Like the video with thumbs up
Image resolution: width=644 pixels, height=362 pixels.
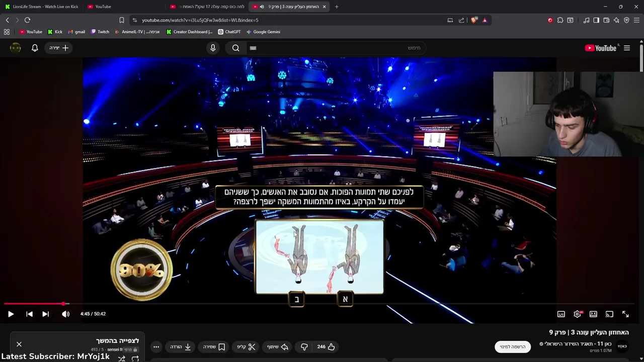pyautogui.click(x=326, y=346)
